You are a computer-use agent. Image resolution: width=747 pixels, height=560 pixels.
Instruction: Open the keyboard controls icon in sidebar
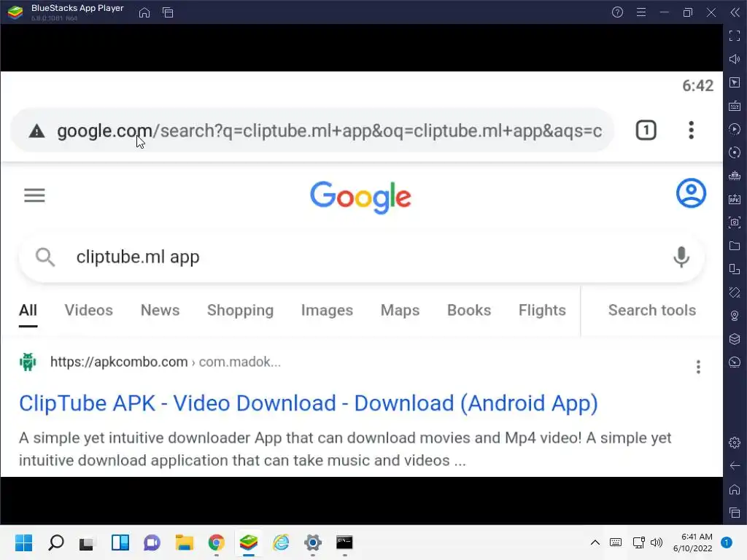click(735, 106)
